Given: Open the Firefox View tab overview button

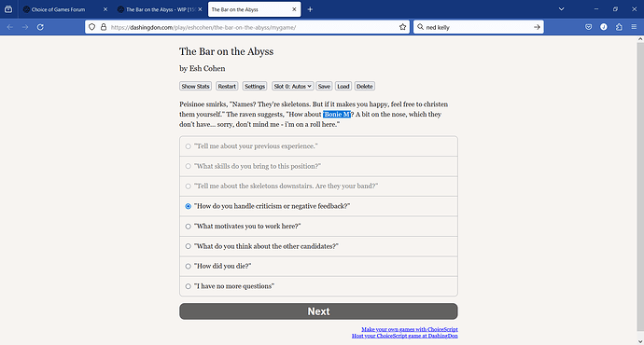Looking at the screenshot, I should click(x=8, y=9).
